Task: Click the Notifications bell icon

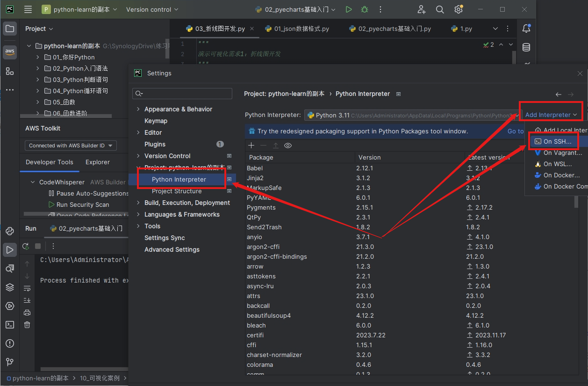Action: click(526, 29)
